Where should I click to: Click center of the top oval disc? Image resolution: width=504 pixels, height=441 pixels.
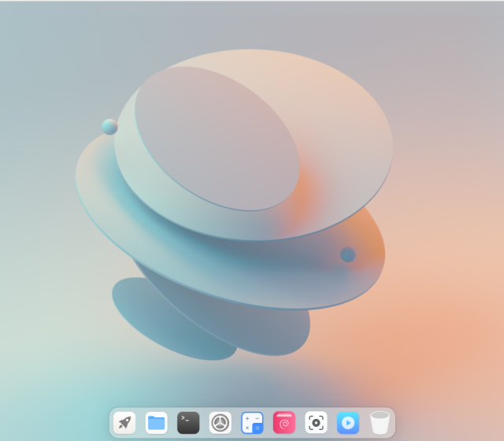coord(217,138)
